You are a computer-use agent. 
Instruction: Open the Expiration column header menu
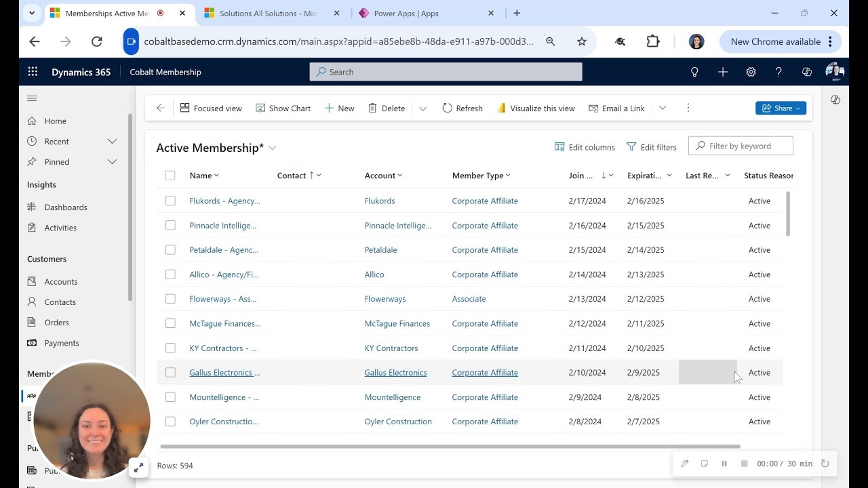click(x=649, y=176)
